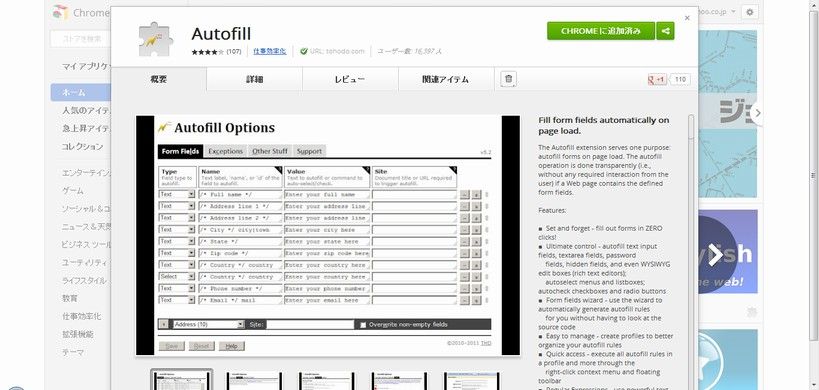Select the ゲーム category in the sidebar

[x=73, y=191]
